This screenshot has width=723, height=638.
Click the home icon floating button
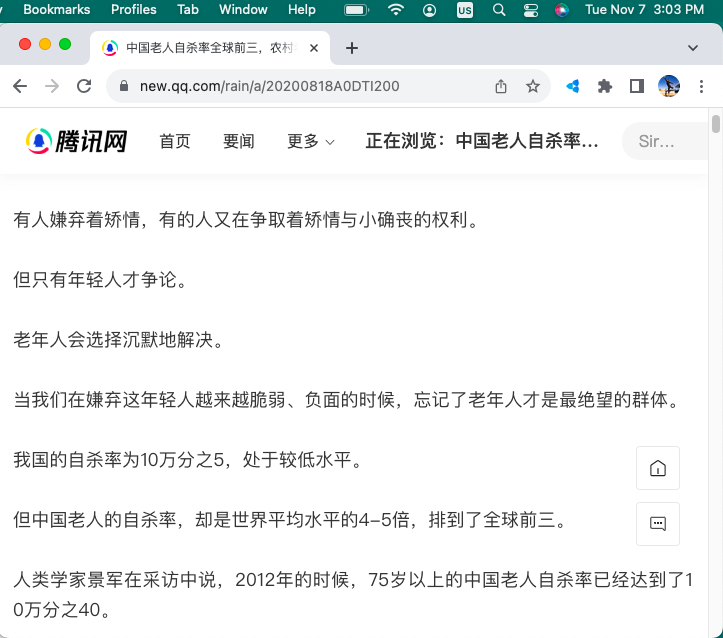tap(658, 468)
